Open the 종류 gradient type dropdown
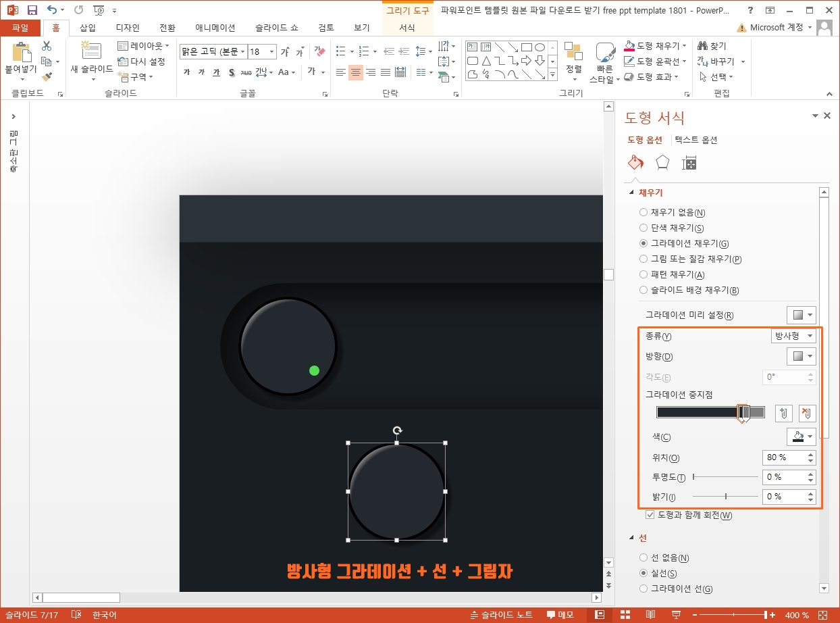This screenshot has height=623, width=840. (793, 336)
